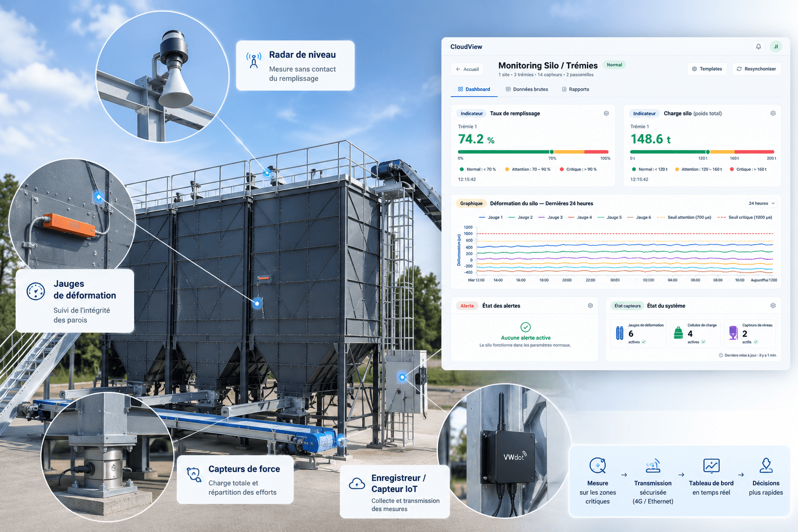Image resolution: width=798 pixels, height=532 pixels.
Task: Click the État capteurs tag
Action: 628,305
